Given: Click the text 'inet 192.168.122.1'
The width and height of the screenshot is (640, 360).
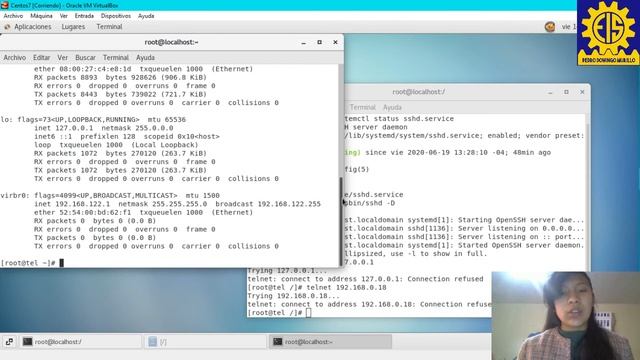Looking at the screenshot, I should coord(72,204).
